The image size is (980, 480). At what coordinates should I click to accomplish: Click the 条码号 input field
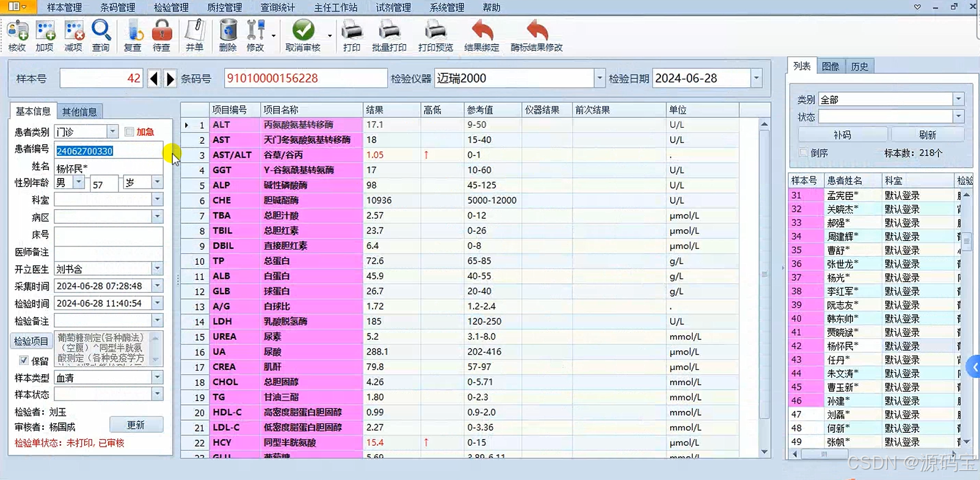305,78
